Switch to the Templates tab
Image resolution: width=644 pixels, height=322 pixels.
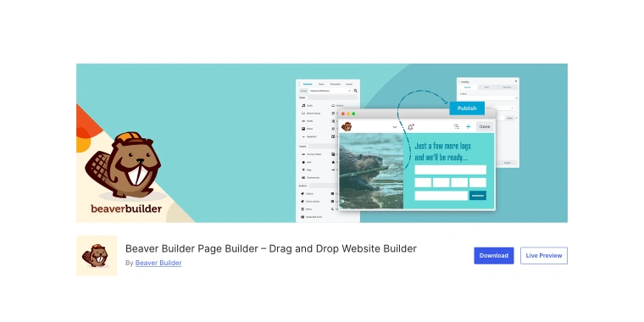click(x=335, y=84)
